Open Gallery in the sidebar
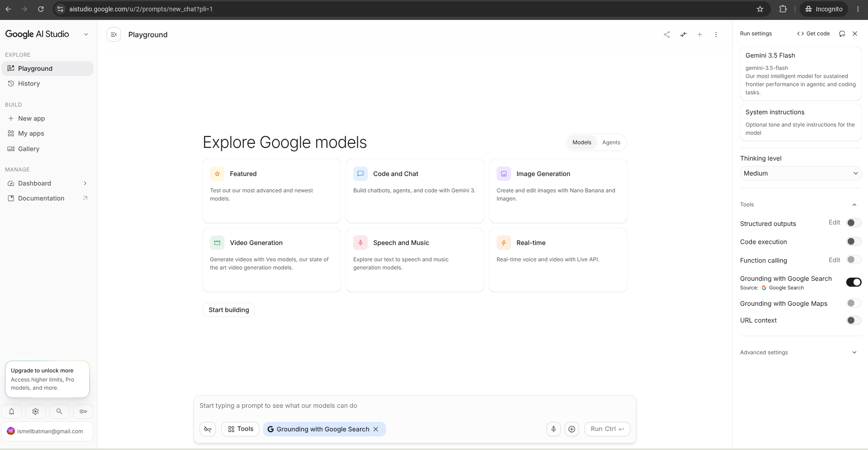 [x=48, y=149]
